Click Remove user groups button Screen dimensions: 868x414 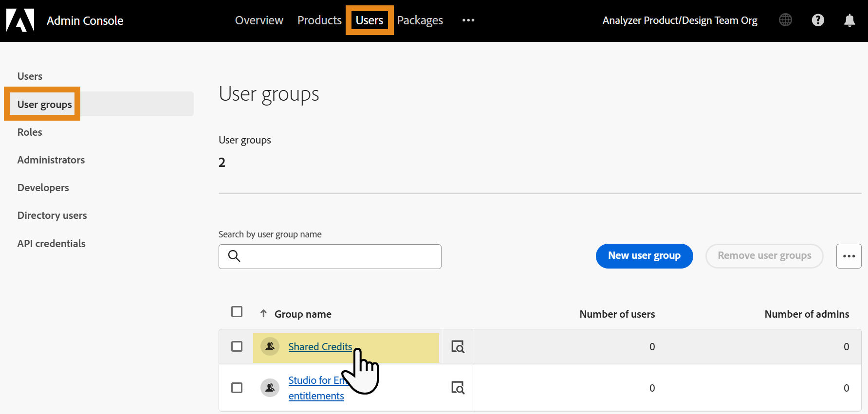pos(764,256)
